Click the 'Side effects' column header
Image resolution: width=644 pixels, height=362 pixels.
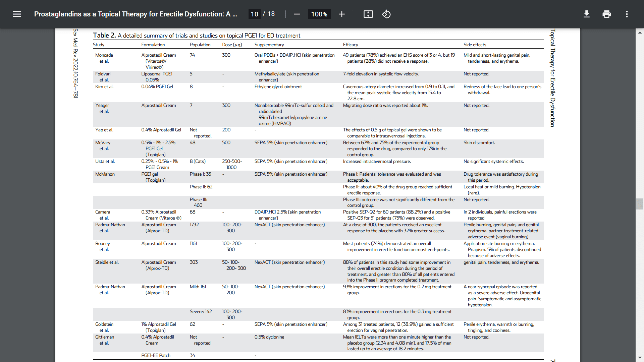pos(475,45)
